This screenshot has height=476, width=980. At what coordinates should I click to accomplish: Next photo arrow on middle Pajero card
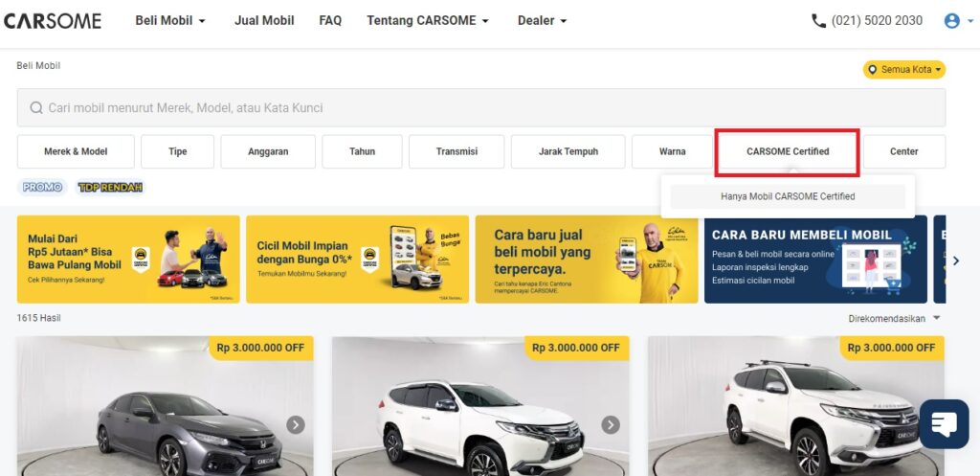611,424
